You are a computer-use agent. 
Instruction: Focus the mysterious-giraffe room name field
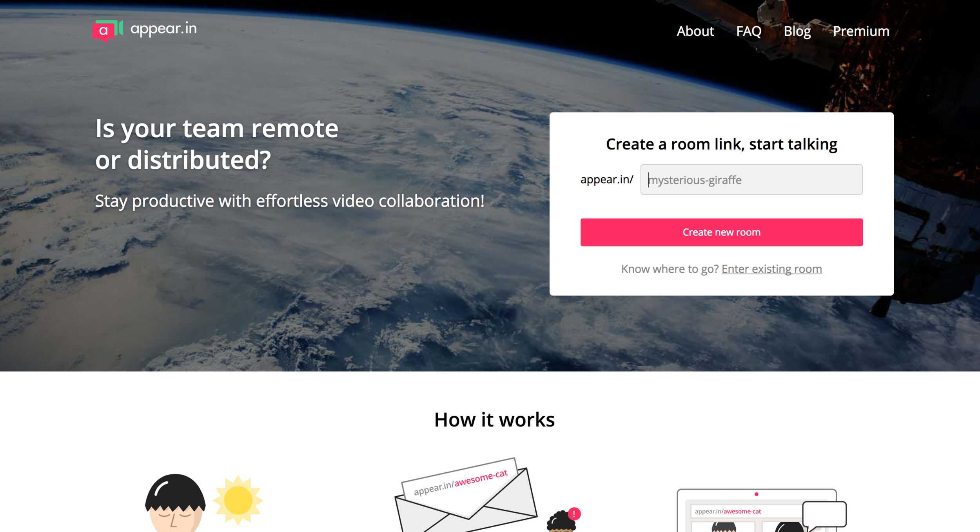pos(751,180)
